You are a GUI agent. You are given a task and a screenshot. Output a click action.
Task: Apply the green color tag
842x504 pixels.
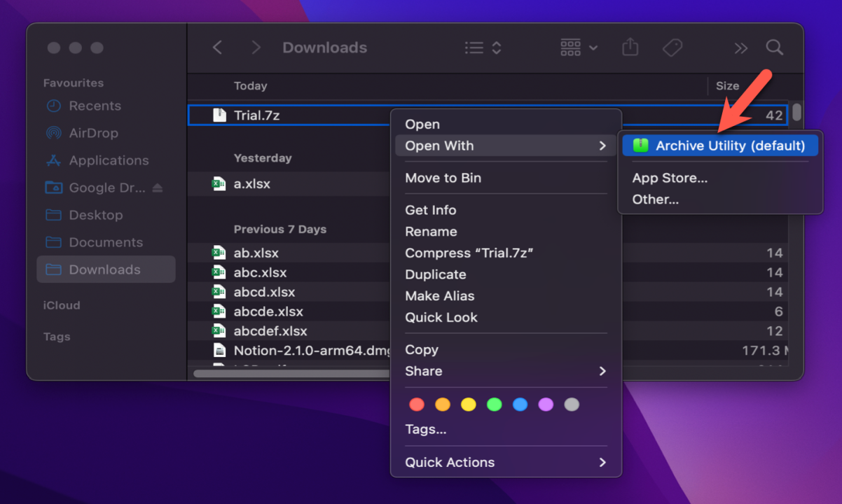(x=495, y=405)
